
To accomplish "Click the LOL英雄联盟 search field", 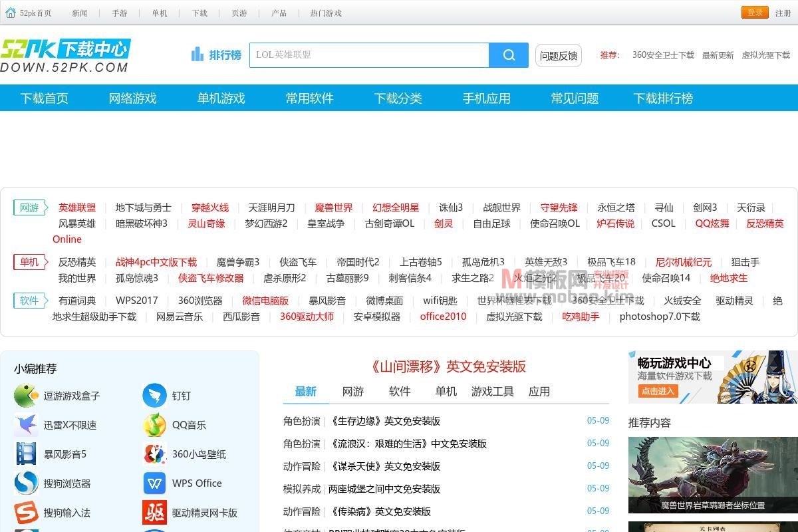I will (369, 55).
